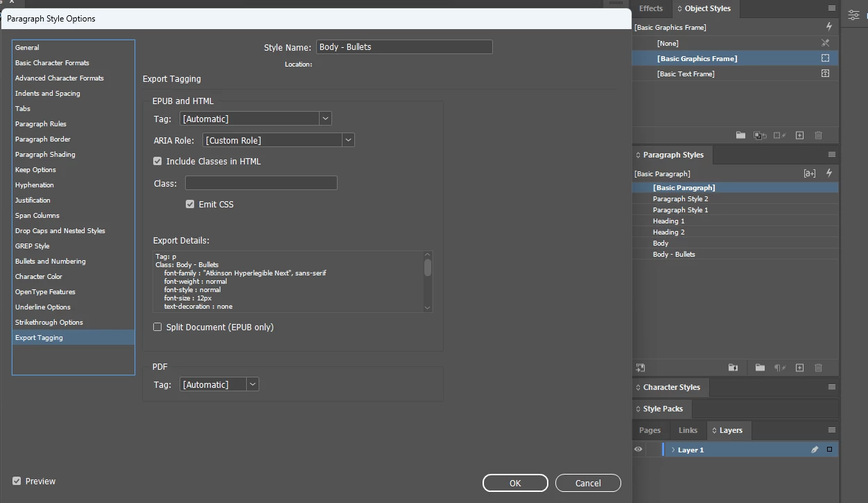The height and width of the screenshot is (503, 868).
Task: Clear overrides in Paragraph Styles panel
Action: 780,368
